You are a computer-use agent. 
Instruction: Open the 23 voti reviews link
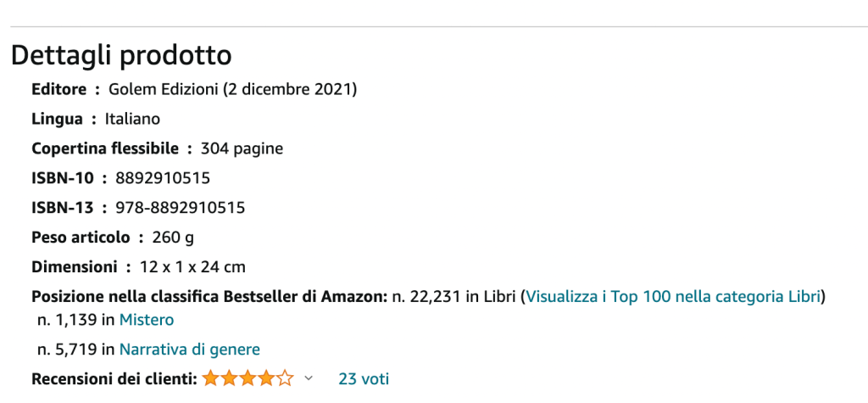coord(364,378)
